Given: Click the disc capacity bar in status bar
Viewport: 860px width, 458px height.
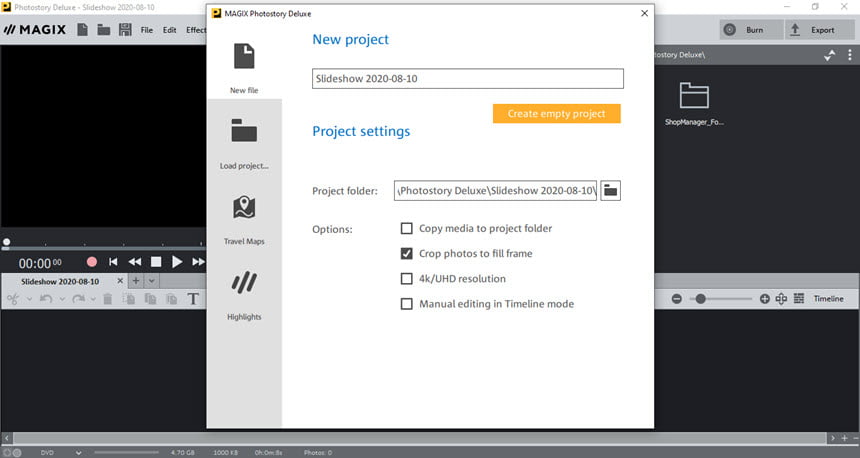Looking at the screenshot, I should click(x=127, y=453).
